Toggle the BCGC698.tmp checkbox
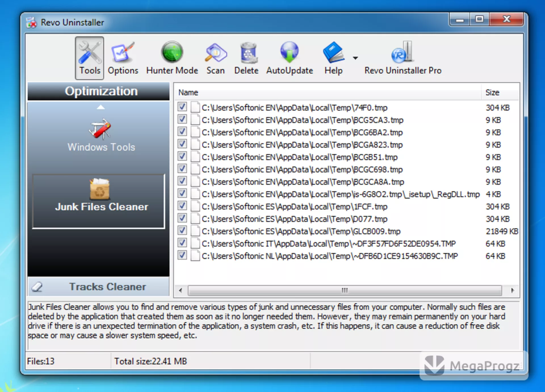This screenshot has width=545, height=392. [182, 169]
